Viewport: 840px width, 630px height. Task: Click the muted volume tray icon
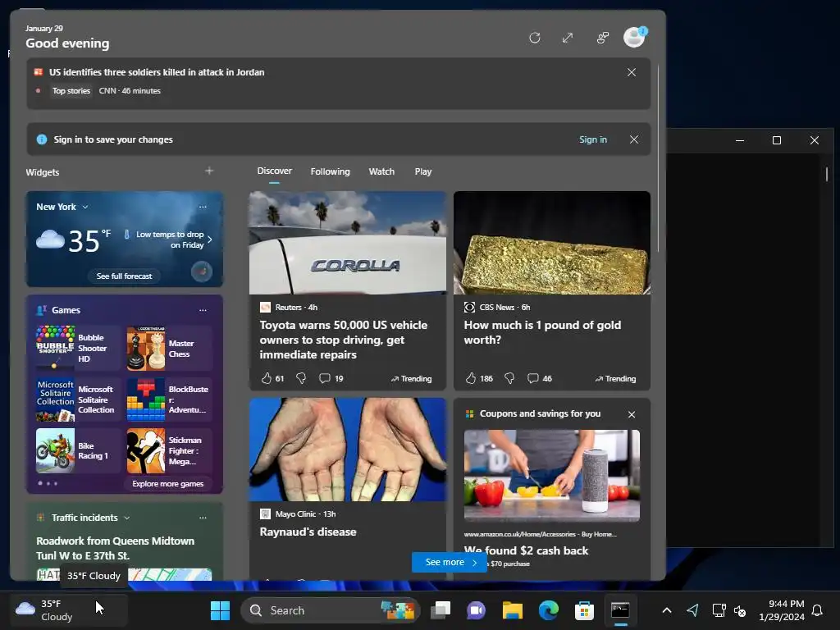click(740, 610)
